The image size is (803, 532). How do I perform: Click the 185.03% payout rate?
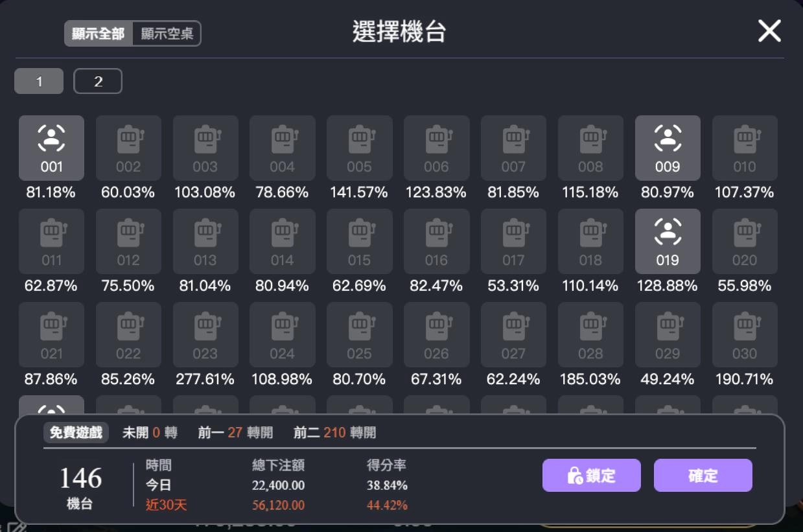pos(590,379)
